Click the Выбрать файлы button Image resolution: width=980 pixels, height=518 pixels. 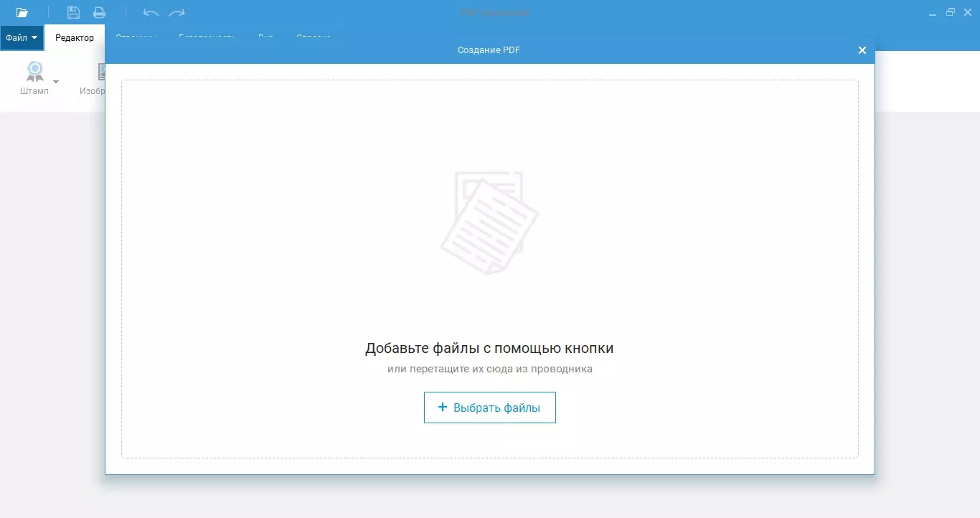[x=490, y=408]
